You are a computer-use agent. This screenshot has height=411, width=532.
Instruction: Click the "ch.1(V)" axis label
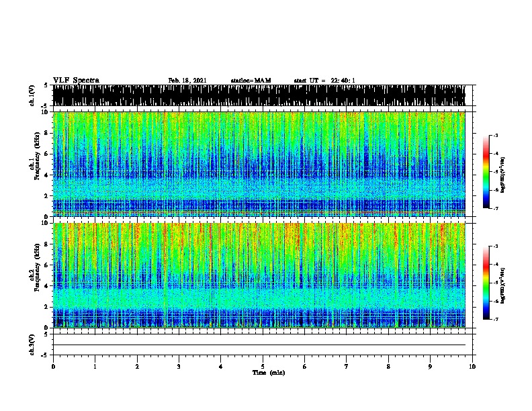[32, 95]
